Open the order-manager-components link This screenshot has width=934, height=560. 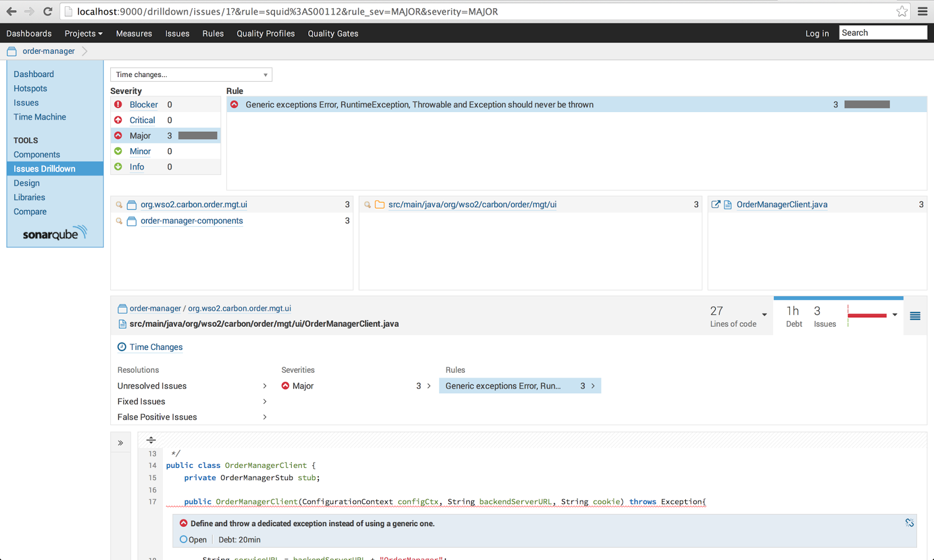(x=191, y=220)
